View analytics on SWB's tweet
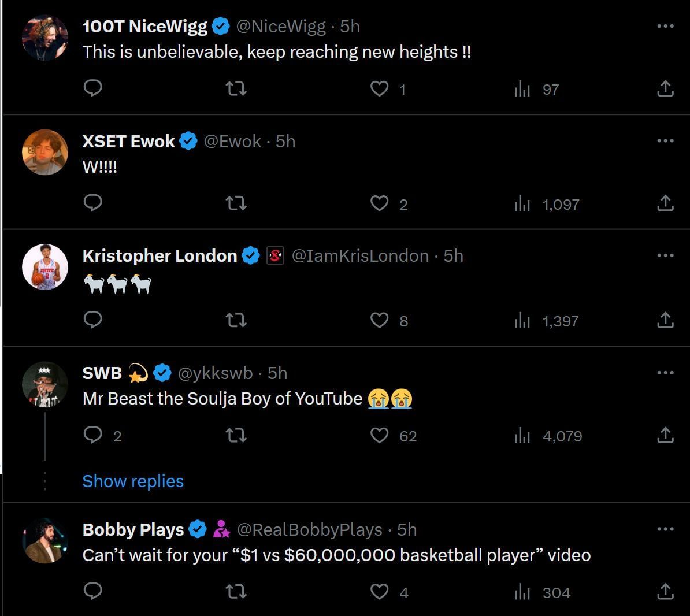690x616 pixels. pyautogui.click(x=522, y=435)
